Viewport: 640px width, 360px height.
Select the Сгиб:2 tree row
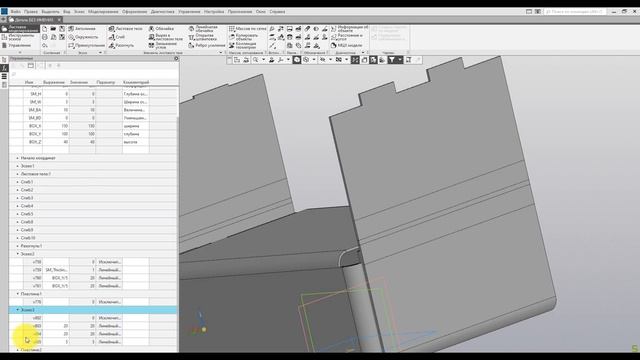point(93,190)
